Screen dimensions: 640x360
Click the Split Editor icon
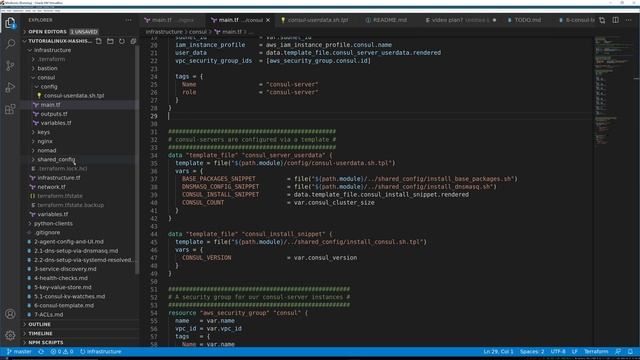[616, 20]
